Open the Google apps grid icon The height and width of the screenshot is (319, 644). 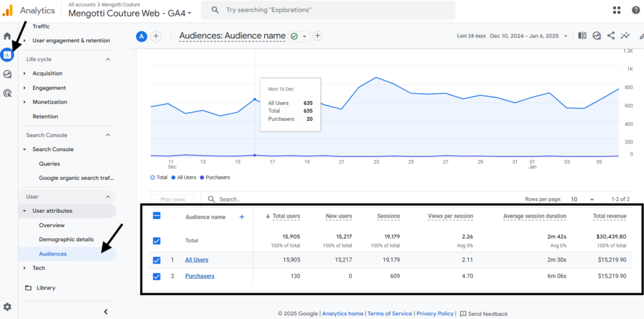coord(616,10)
